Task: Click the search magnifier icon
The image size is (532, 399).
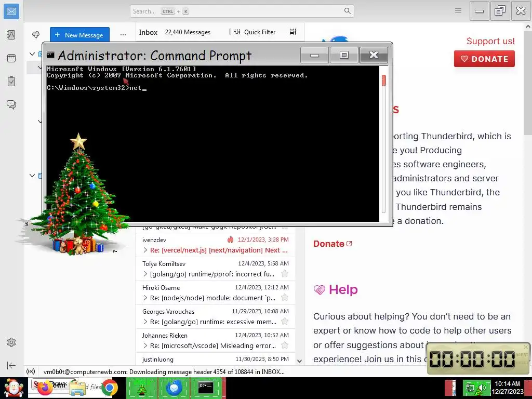Action: 347,11
